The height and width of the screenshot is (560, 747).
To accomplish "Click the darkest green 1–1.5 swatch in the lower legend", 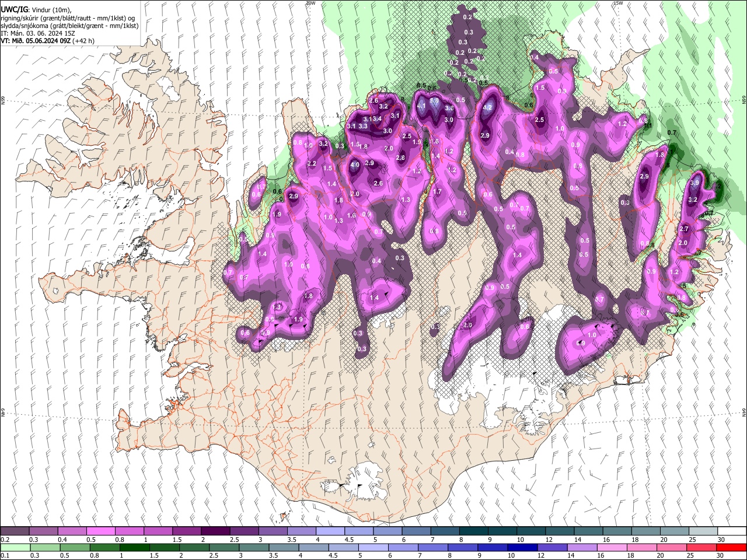I will pyautogui.click(x=134, y=547).
